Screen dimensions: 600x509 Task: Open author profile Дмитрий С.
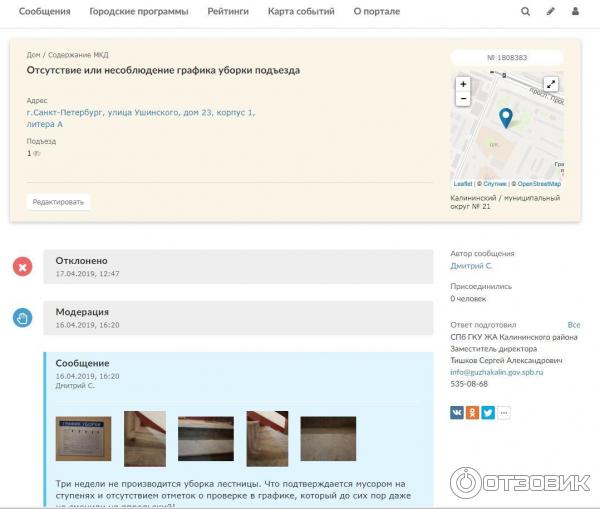pyautogui.click(x=471, y=266)
